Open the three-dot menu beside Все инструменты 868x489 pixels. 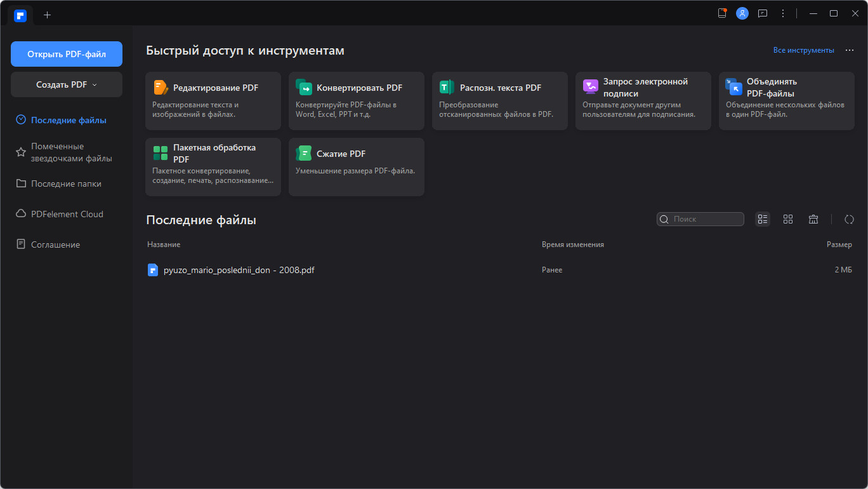[x=849, y=50]
